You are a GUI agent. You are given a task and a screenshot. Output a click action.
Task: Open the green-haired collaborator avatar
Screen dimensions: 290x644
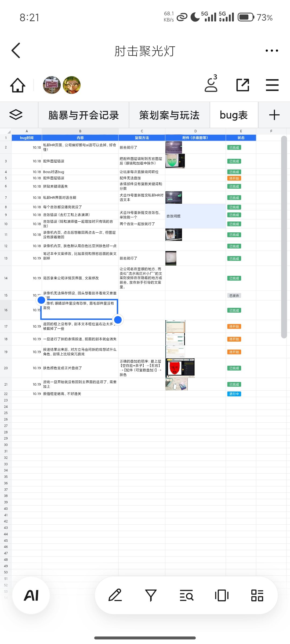pyautogui.click(x=72, y=85)
